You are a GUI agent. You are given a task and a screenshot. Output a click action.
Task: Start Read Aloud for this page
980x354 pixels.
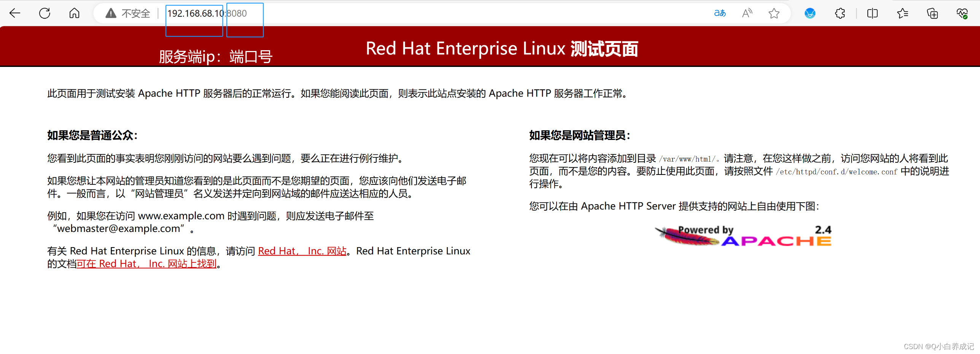pyautogui.click(x=746, y=13)
